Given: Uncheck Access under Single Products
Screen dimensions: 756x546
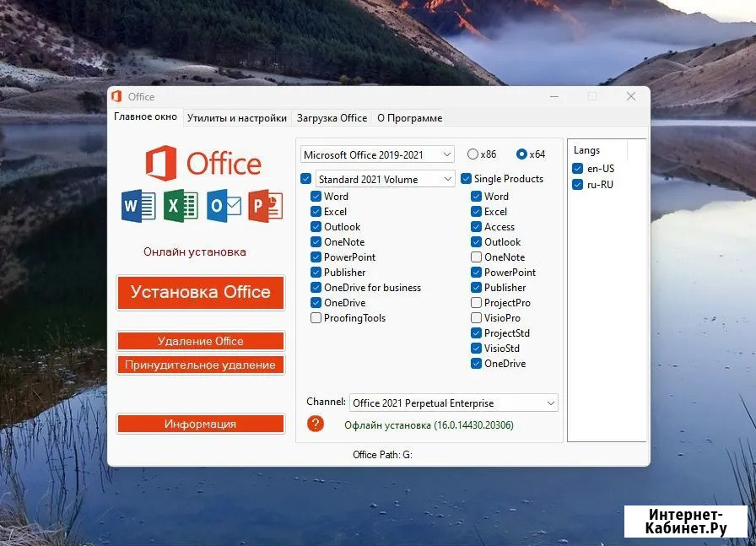Looking at the screenshot, I should 476,227.
